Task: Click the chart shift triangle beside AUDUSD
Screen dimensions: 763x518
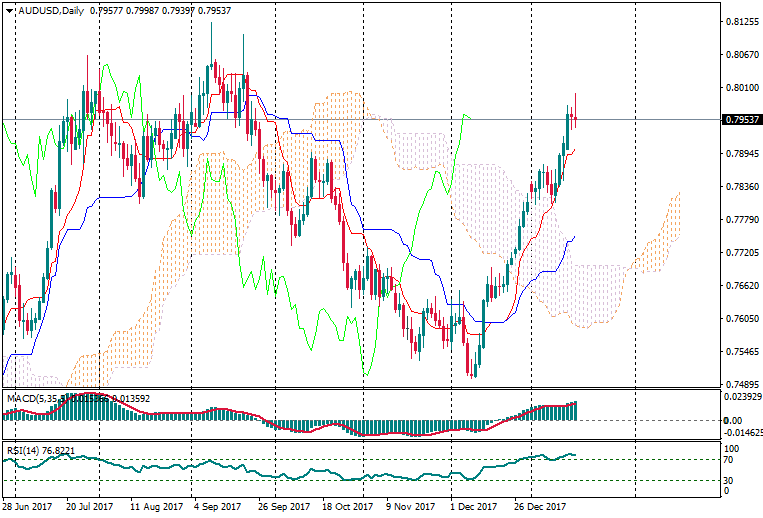Action: 10,11
